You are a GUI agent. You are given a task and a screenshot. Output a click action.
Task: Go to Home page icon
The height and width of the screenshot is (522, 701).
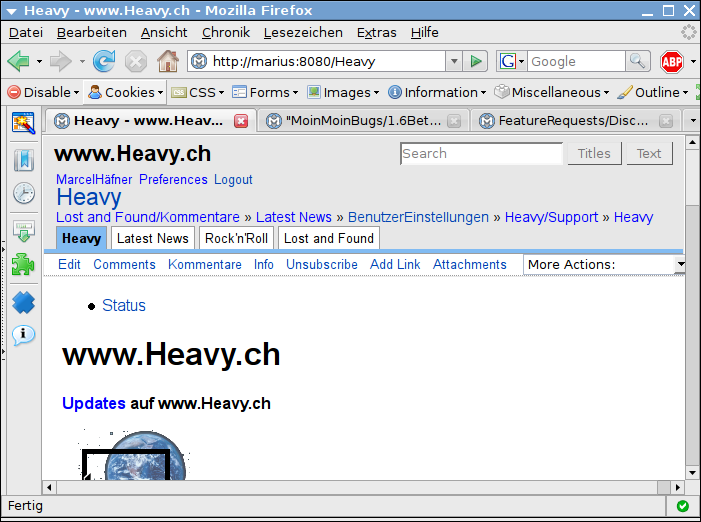(x=168, y=61)
